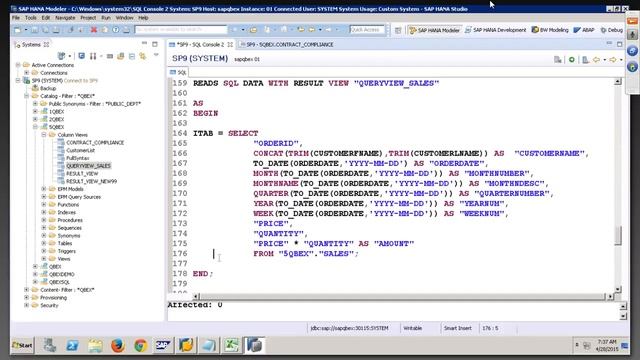640x360 pixels.
Task: Click the SQL editor horizontal scrollbar
Action: pos(402,296)
